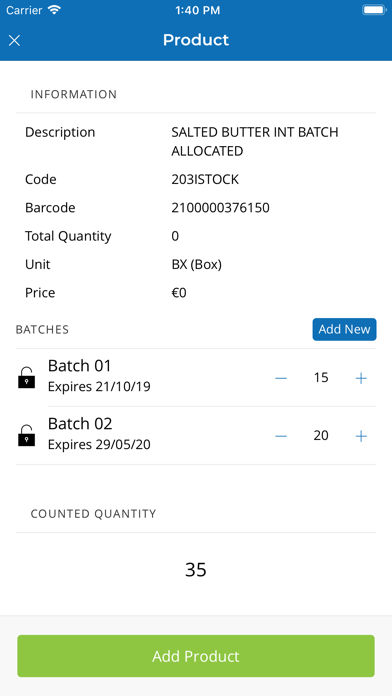392x696 pixels.
Task: Tap the battery icon in status bar
Action: (374, 10)
